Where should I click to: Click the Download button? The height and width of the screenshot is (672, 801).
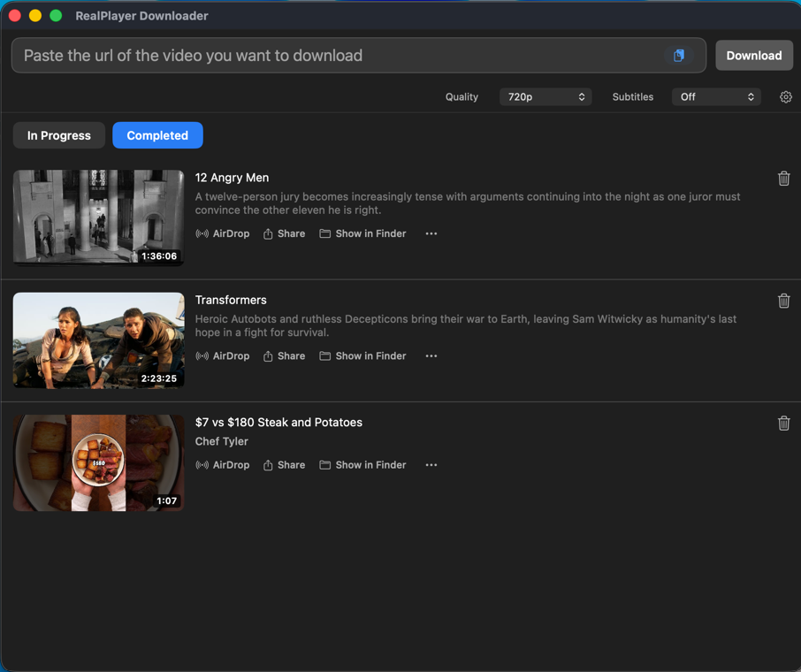click(x=754, y=55)
